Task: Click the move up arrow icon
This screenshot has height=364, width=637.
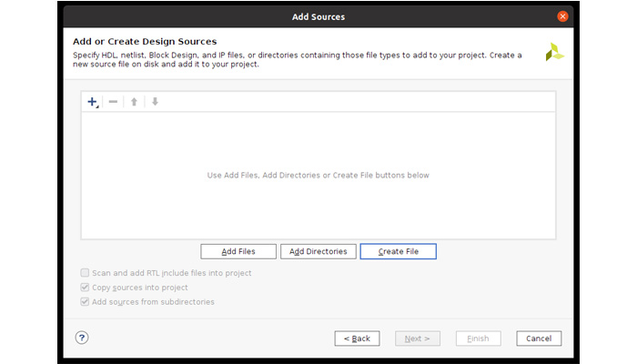Action: pyautogui.click(x=134, y=102)
